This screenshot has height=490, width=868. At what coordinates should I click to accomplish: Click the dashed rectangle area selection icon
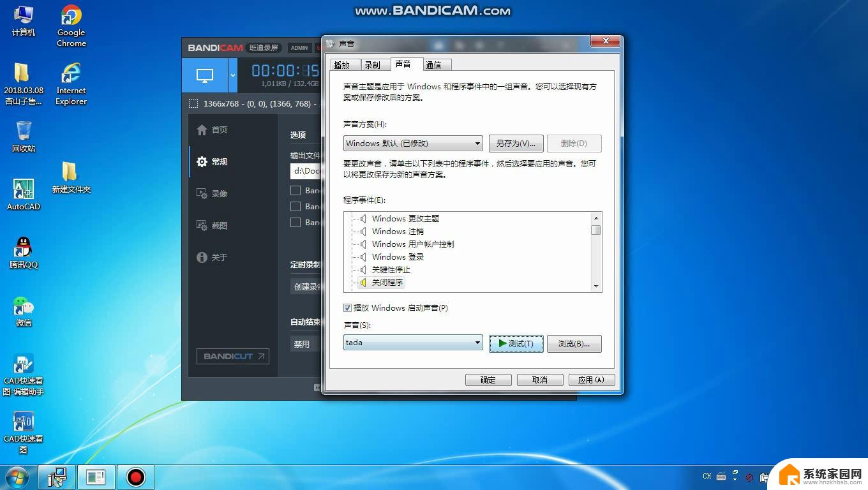pos(193,103)
